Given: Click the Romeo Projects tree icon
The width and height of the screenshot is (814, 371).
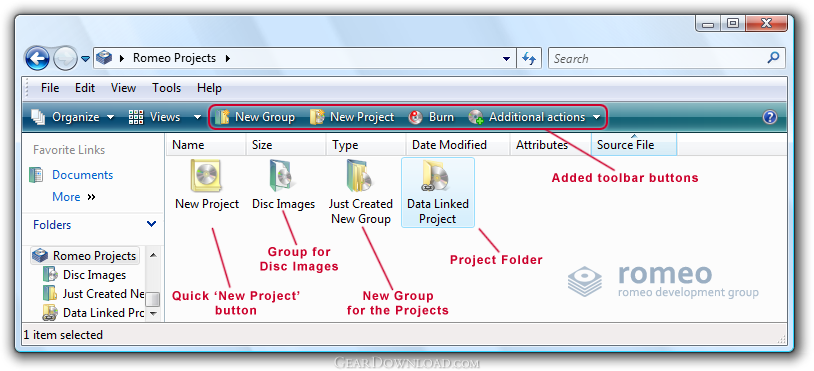Looking at the screenshot, I should click(40, 256).
